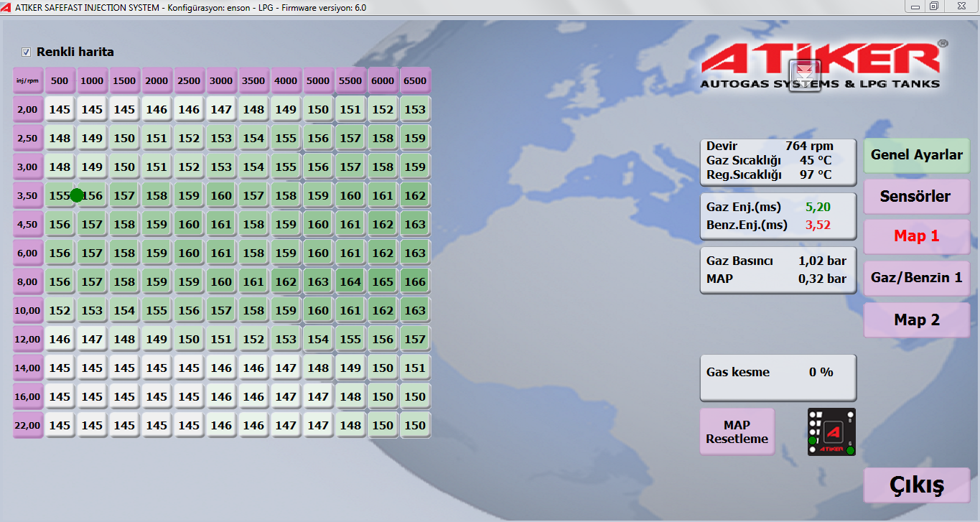Select the 12,00 injection row header

click(x=28, y=339)
